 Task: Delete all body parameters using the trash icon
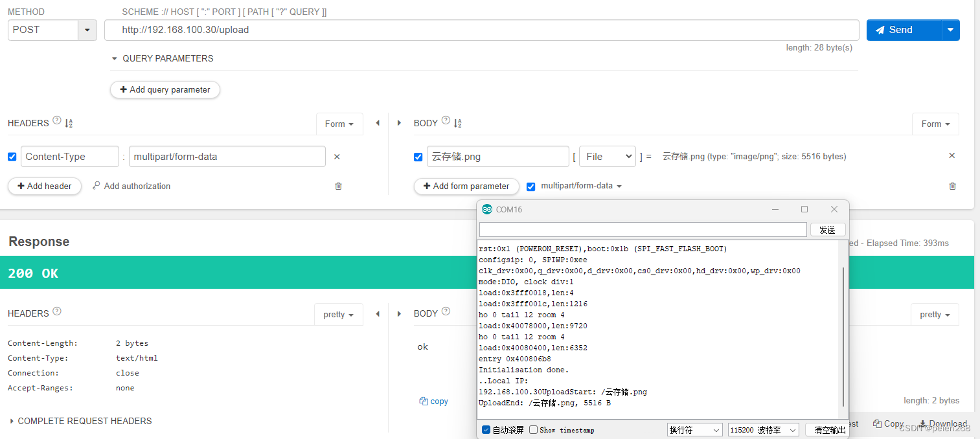[952, 186]
